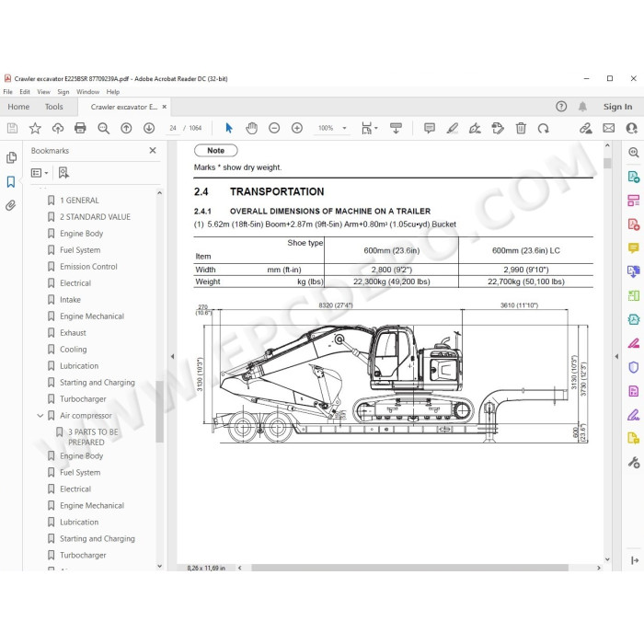Go to the next page using the down arrow
Image resolution: width=644 pixels, height=644 pixels.
click(x=149, y=128)
